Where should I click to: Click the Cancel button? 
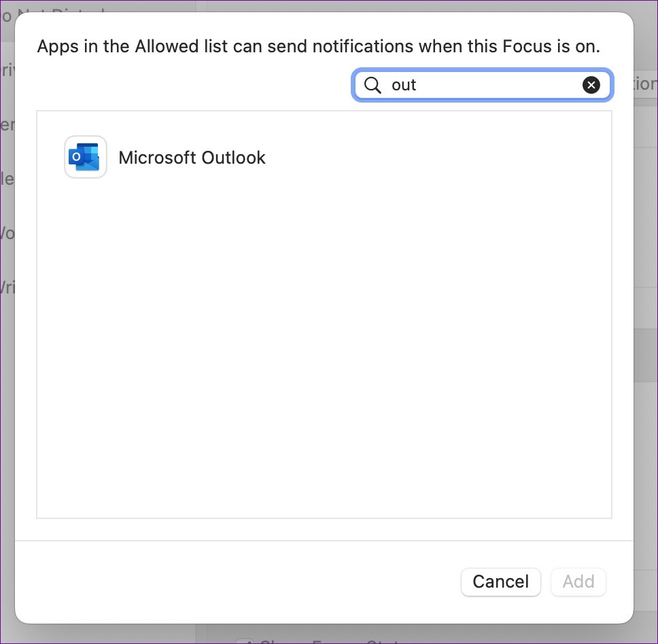pos(500,582)
